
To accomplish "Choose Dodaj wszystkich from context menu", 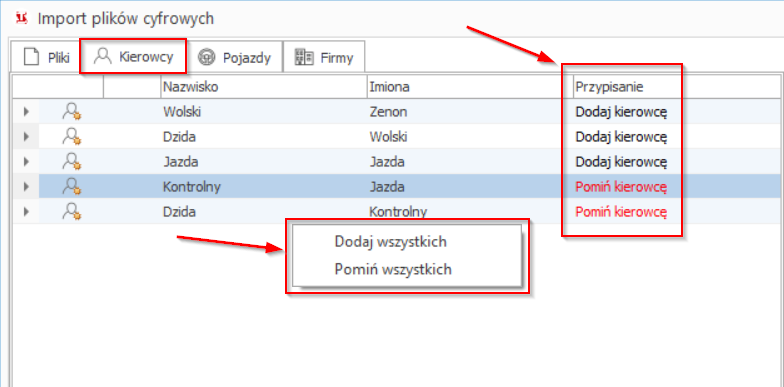I will [x=390, y=242].
